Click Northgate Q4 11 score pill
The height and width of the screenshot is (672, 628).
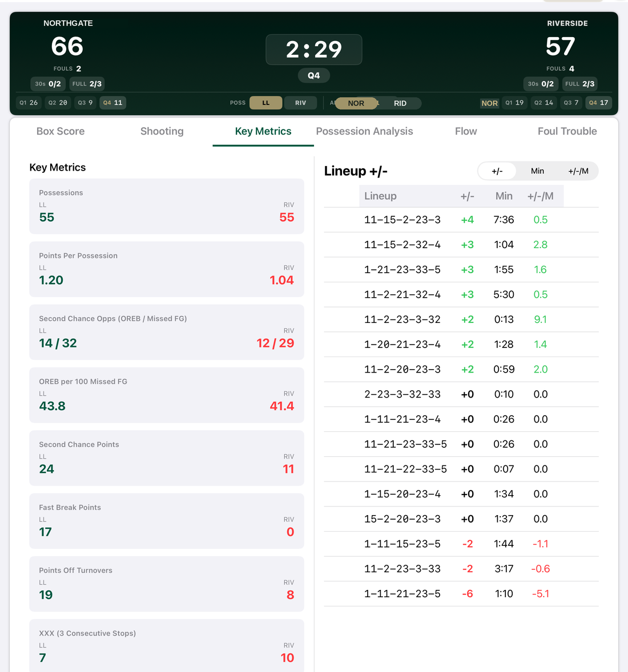click(x=112, y=103)
